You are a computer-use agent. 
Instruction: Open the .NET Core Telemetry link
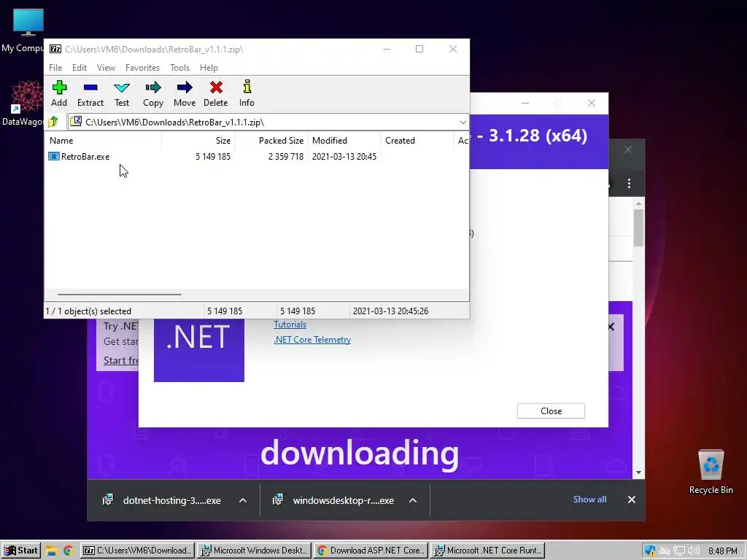[x=312, y=340]
